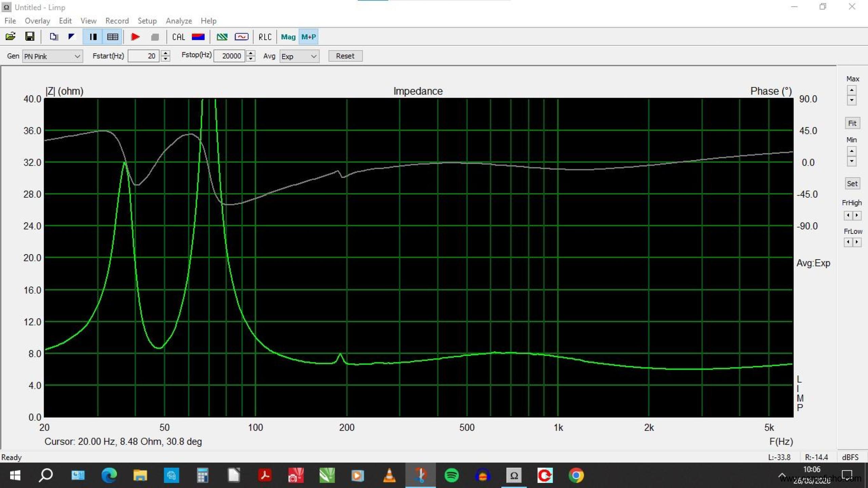Click the Fstop(Hz) input field
The width and height of the screenshot is (868, 488).
click(230, 56)
